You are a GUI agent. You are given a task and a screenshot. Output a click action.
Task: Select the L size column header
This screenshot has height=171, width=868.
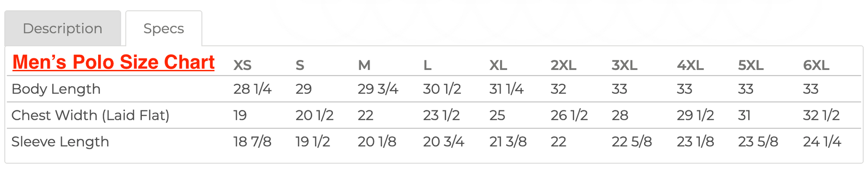(427, 65)
